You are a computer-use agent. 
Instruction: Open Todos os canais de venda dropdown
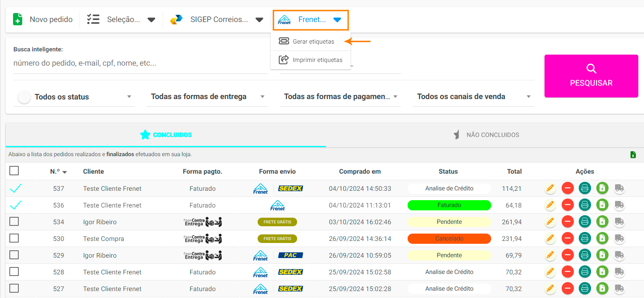pyautogui.click(x=473, y=97)
